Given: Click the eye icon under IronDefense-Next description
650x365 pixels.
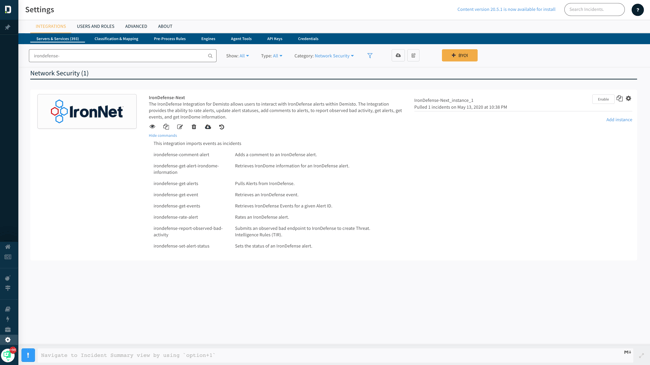Looking at the screenshot, I should pos(152,127).
